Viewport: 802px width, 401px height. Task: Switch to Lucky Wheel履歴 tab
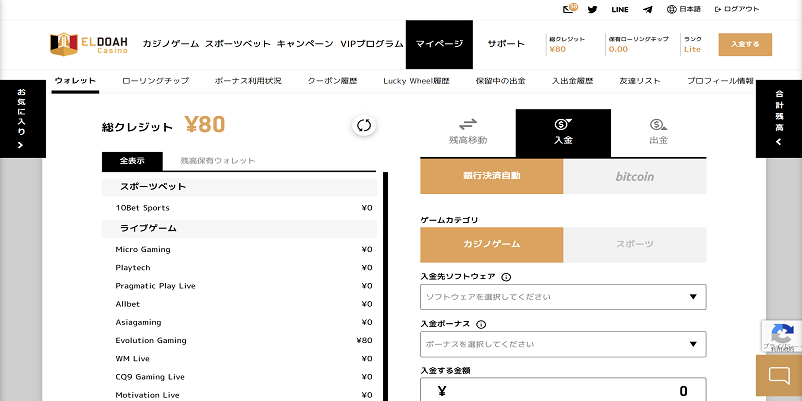(416, 81)
